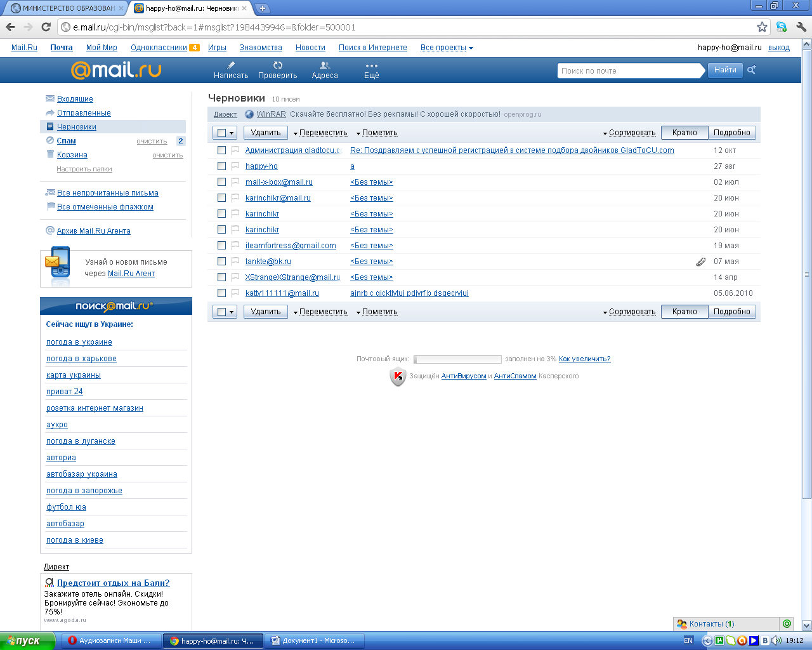
Task: Click the Найти search button
Action: point(725,70)
